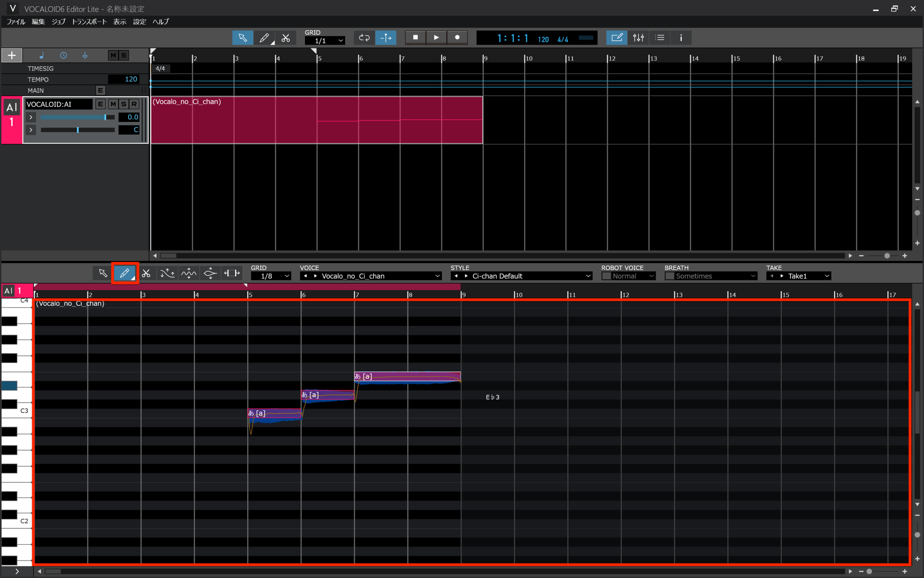Select the vibrato editing tool
Viewport: 924px width, 578px height.
[189, 273]
